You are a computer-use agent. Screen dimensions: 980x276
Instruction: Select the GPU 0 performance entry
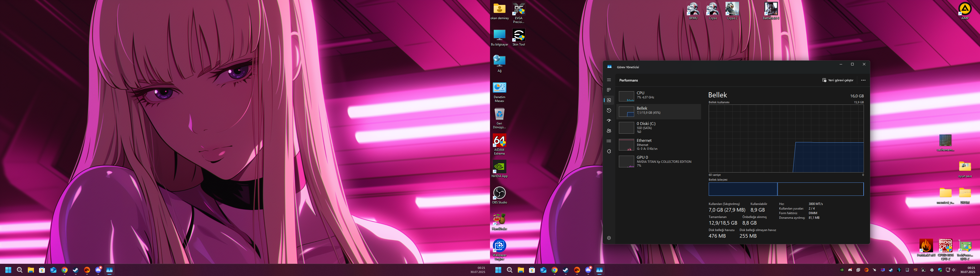tap(658, 161)
